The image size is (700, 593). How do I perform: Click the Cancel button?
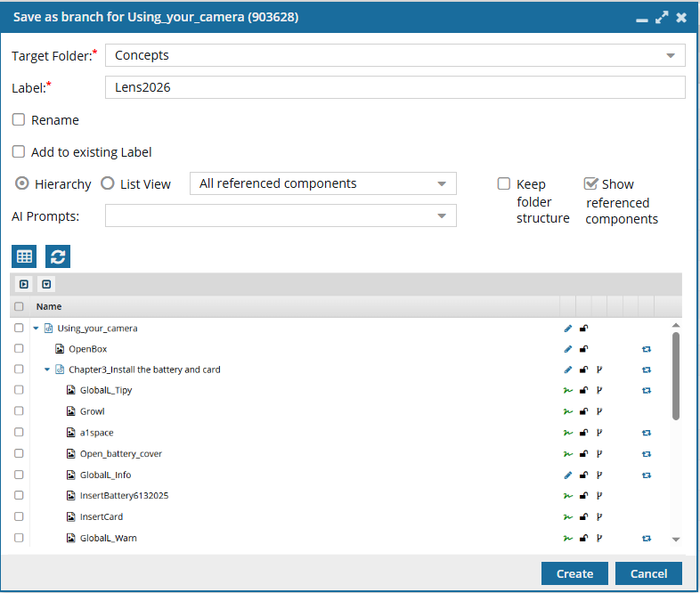click(648, 573)
